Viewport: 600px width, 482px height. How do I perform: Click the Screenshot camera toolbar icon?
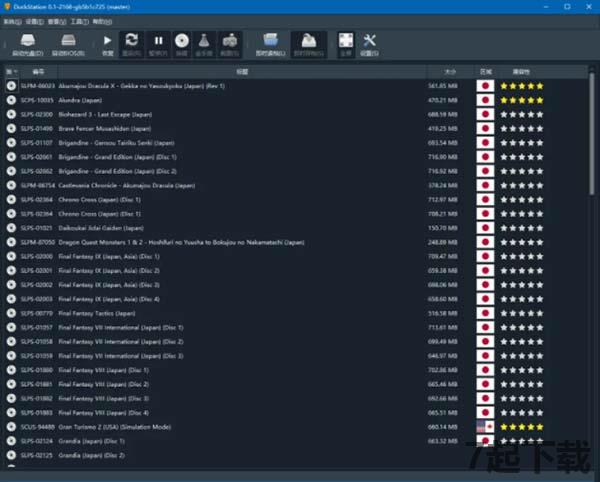click(x=230, y=40)
